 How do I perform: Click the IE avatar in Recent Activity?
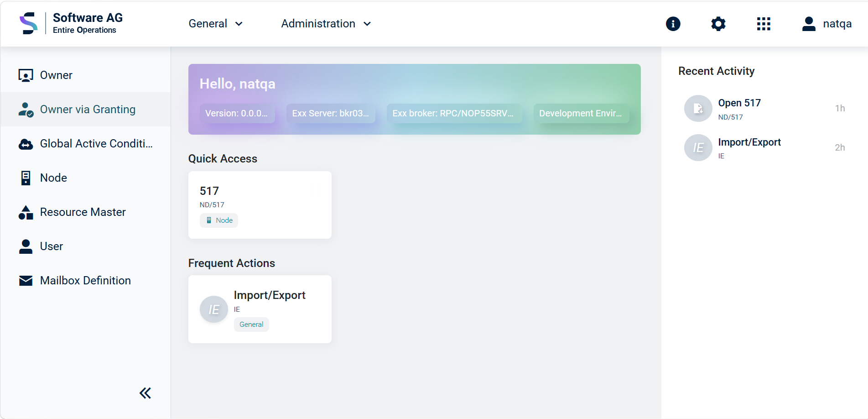[698, 147]
